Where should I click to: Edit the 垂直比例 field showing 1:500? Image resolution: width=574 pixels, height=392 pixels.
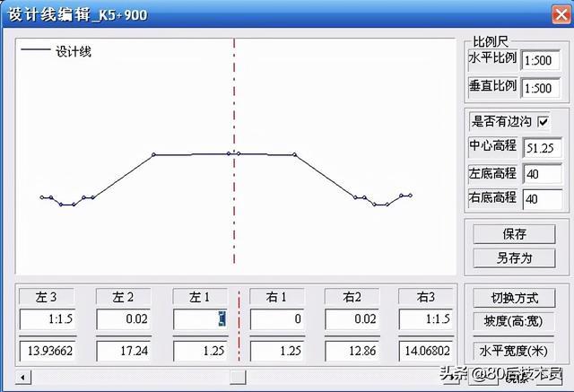(540, 88)
